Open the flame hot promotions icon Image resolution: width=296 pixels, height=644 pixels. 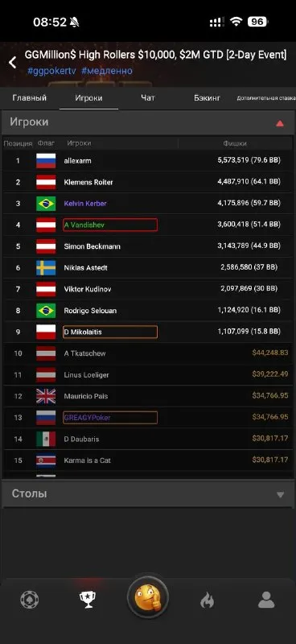click(207, 601)
